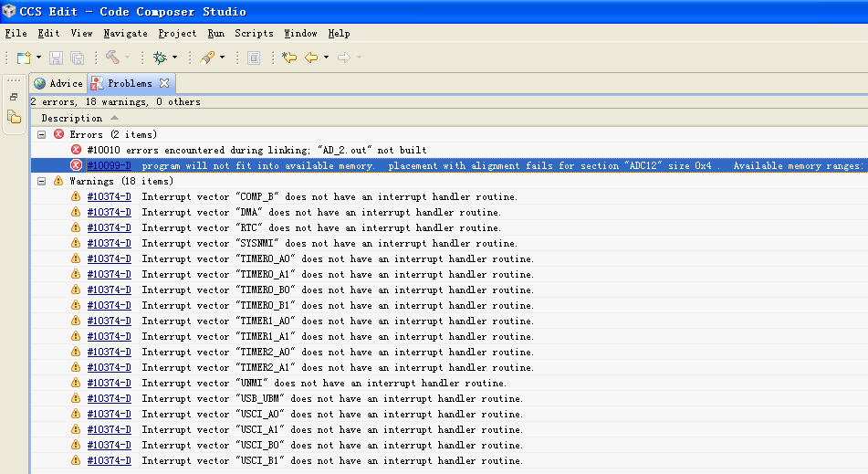868x474 pixels.
Task: Open the Scripts menu
Action: [x=254, y=33]
